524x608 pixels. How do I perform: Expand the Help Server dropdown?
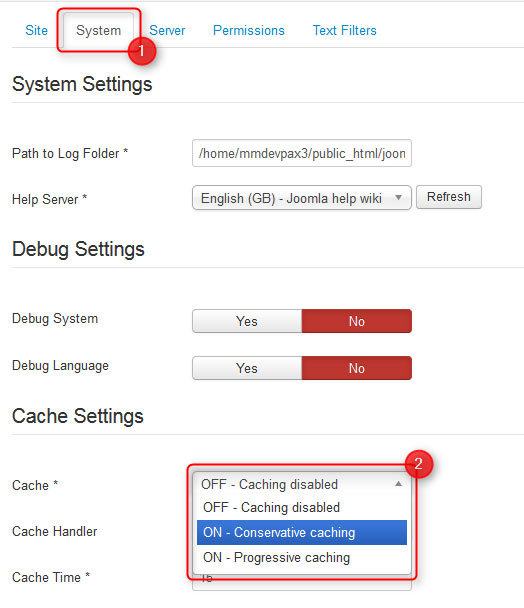click(x=302, y=198)
